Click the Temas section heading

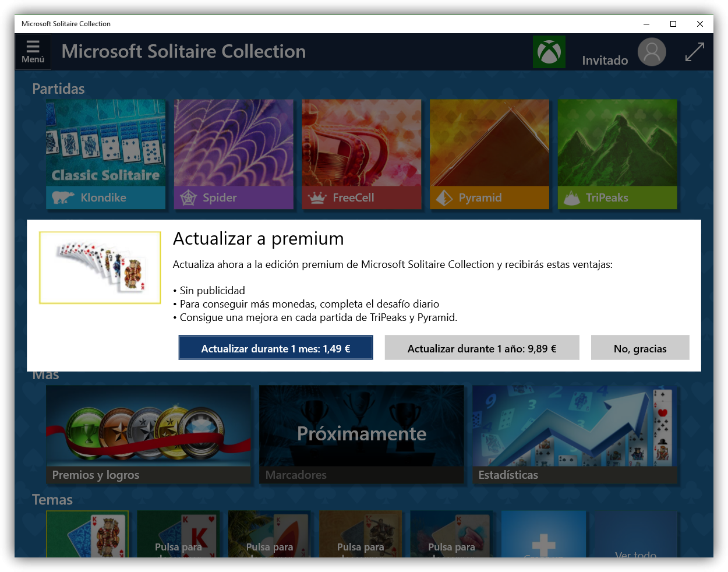click(52, 500)
